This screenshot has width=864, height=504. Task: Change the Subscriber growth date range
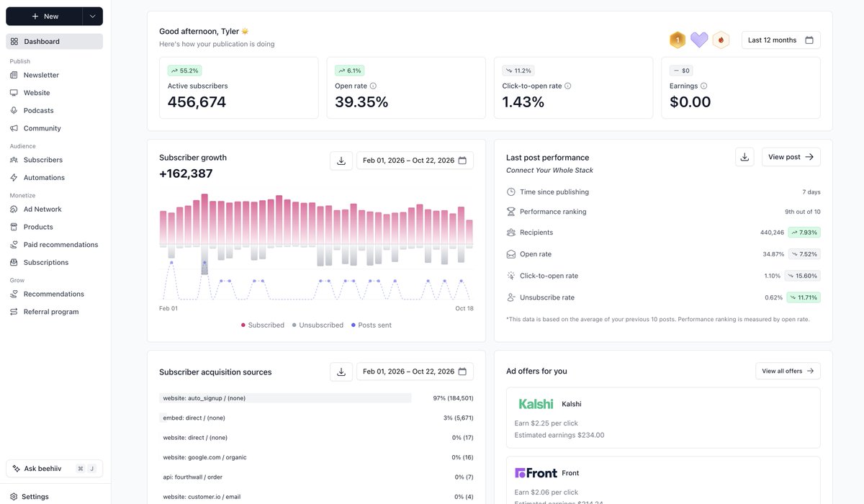[x=415, y=161]
